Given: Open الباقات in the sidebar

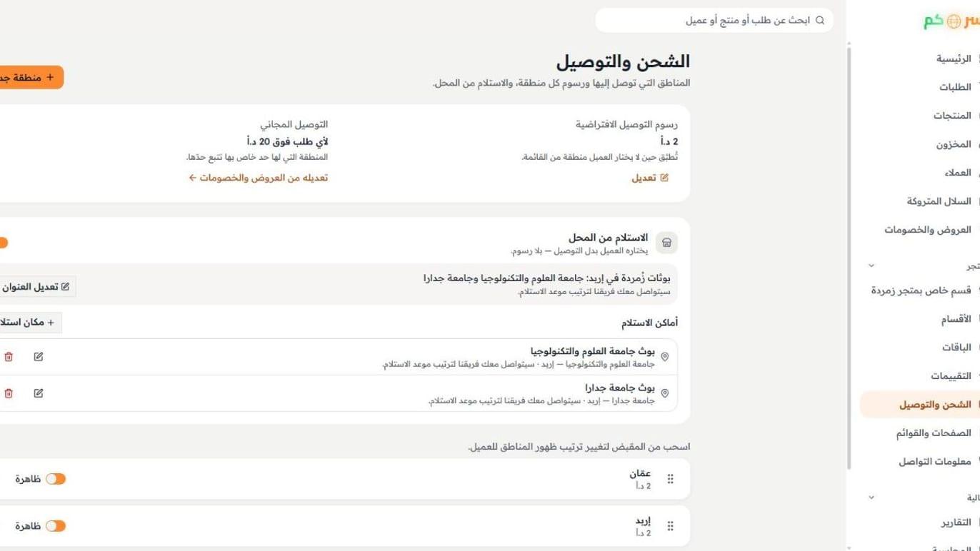Looking at the screenshot, I should [x=920, y=348].
